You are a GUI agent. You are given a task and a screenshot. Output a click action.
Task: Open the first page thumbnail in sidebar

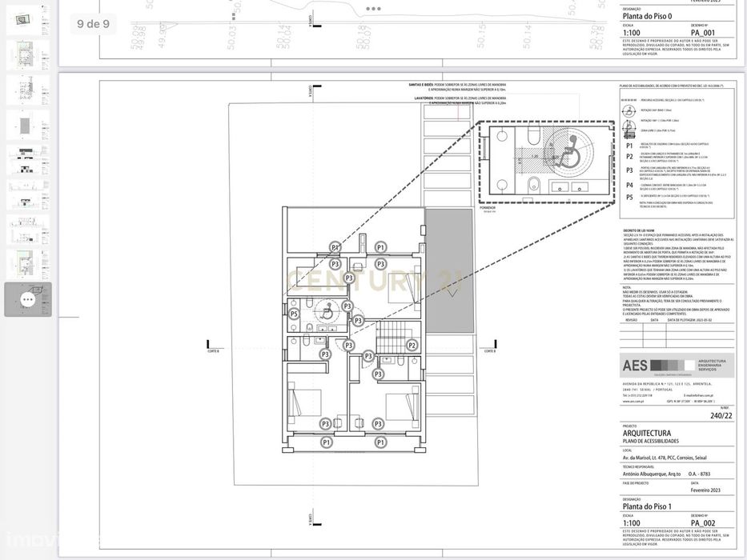click(x=28, y=20)
